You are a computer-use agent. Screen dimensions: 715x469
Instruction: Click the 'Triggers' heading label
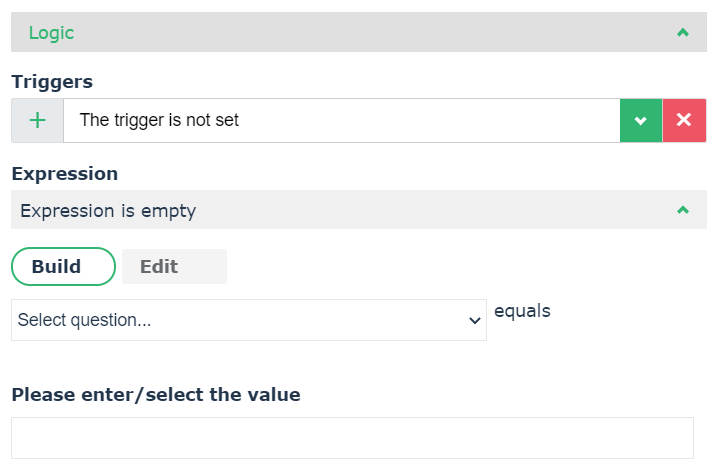[x=51, y=81]
